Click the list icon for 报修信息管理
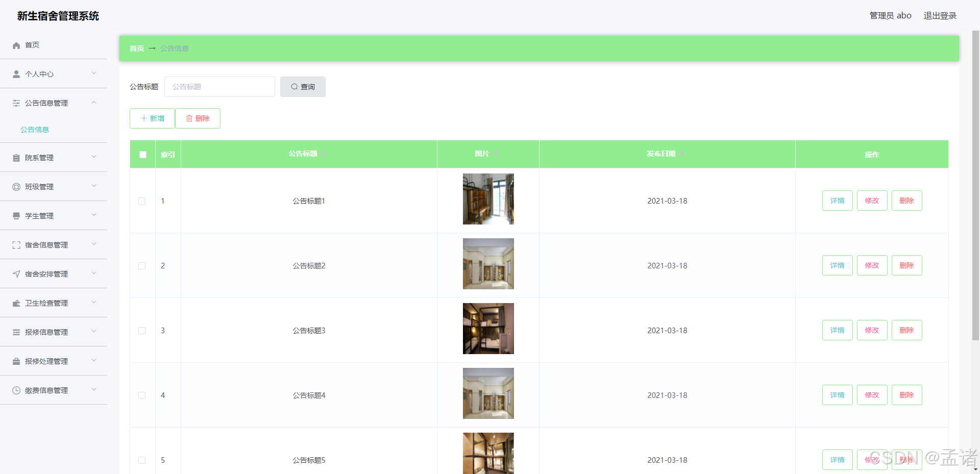Screen dimensions: 980x474 pos(16,333)
